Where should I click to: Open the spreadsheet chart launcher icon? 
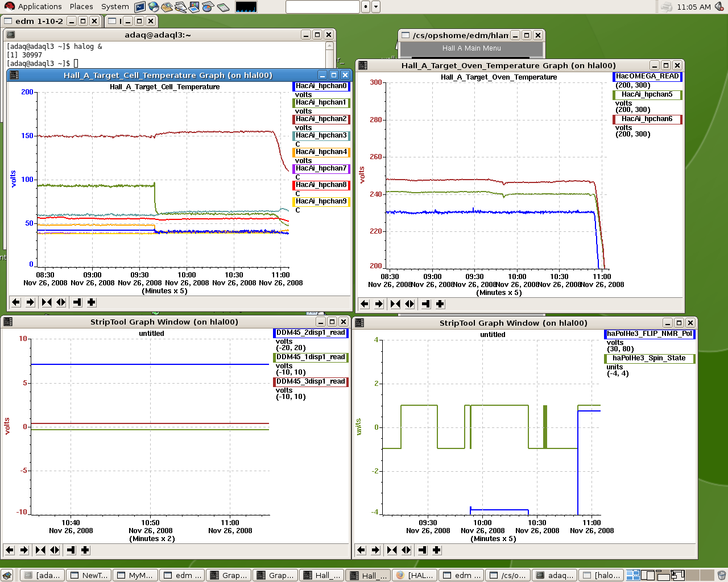point(208,7)
